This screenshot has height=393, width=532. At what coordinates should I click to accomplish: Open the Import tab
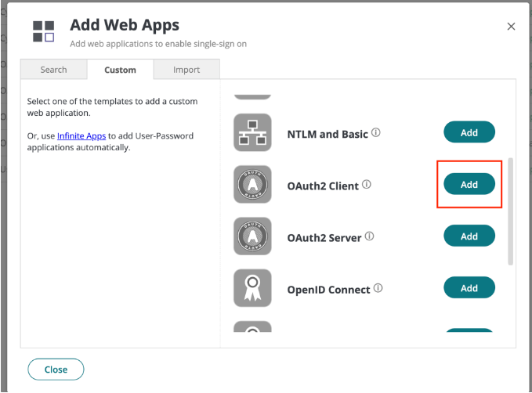[186, 70]
